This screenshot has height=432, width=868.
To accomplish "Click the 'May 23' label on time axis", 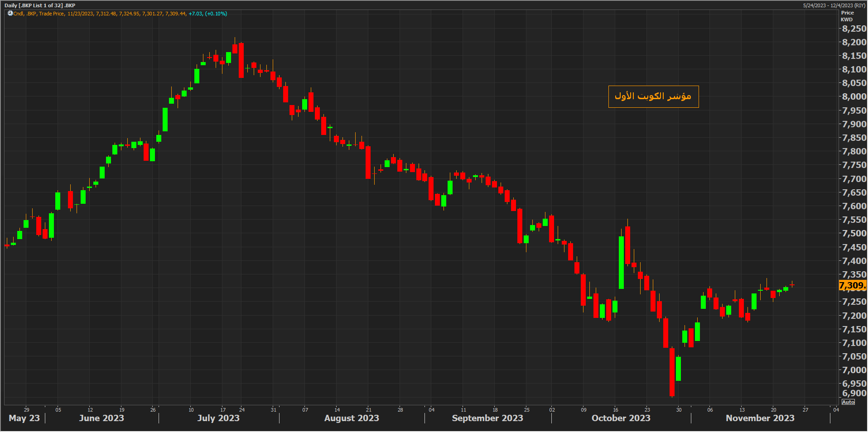I will point(24,418).
